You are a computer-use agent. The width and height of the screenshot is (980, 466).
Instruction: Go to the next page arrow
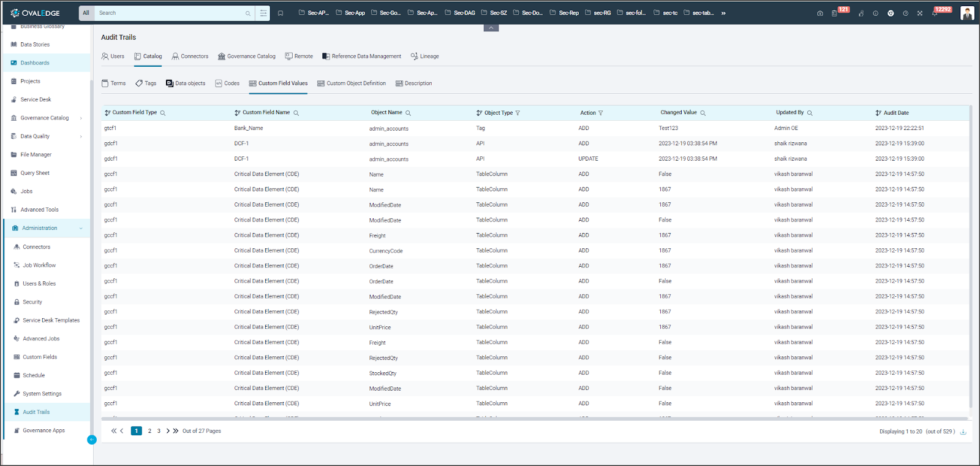coord(168,431)
